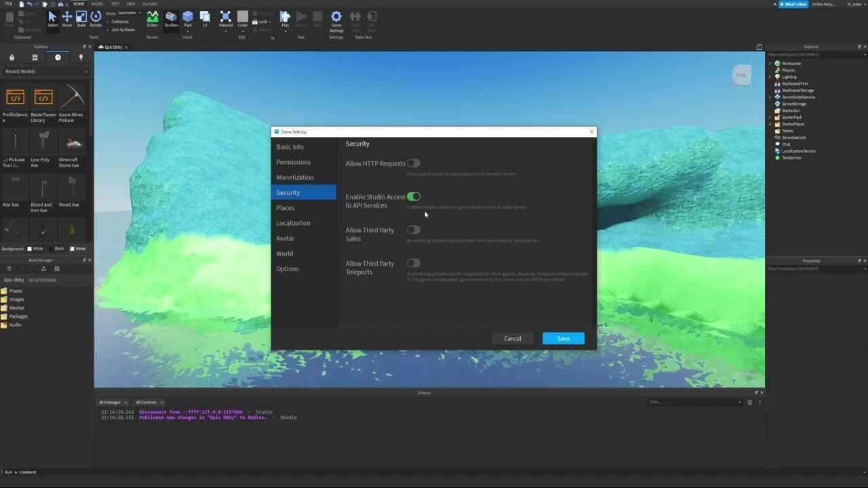Open the All Messages filter dropdown
This screenshot has height=488, width=868.
(113, 402)
